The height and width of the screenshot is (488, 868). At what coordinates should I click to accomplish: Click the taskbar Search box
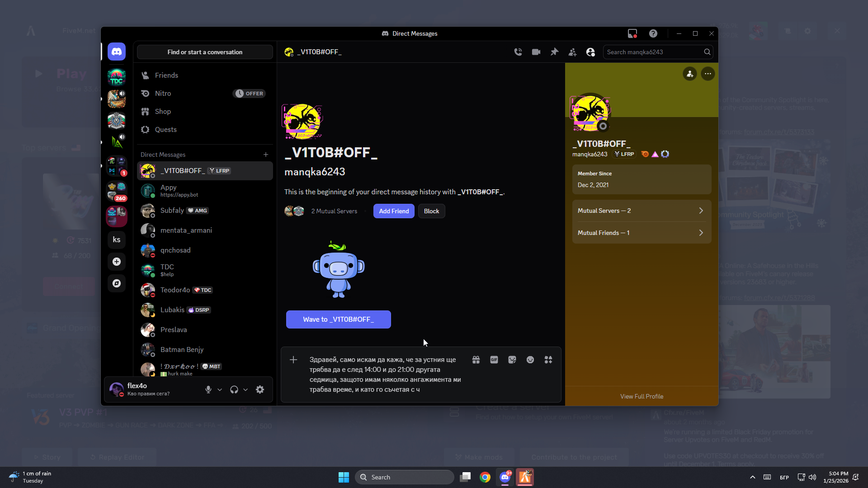pyautogui.click(x=405, y=477)
